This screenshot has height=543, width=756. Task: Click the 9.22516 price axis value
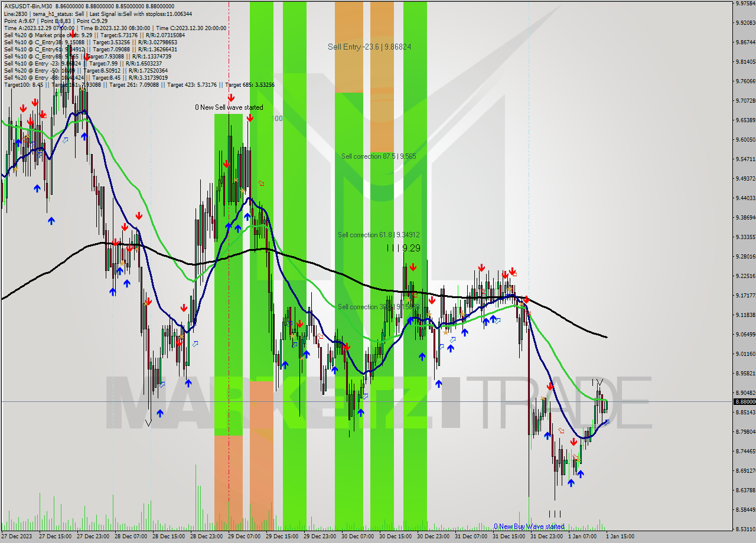(x=745, y=276)
